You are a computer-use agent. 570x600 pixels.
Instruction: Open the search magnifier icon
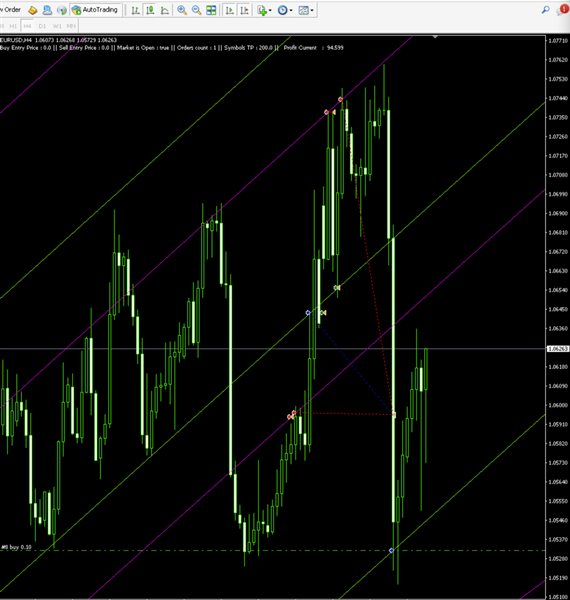[x=546, y=10]
